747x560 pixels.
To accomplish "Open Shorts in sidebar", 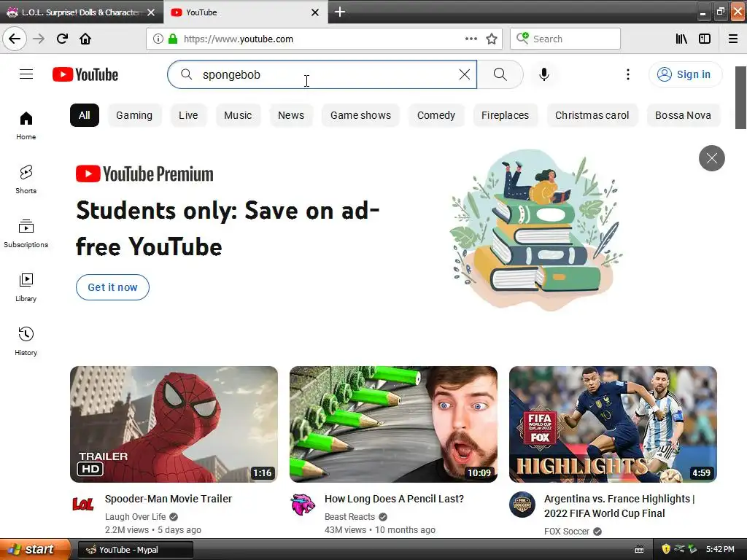I will (26, 179).
